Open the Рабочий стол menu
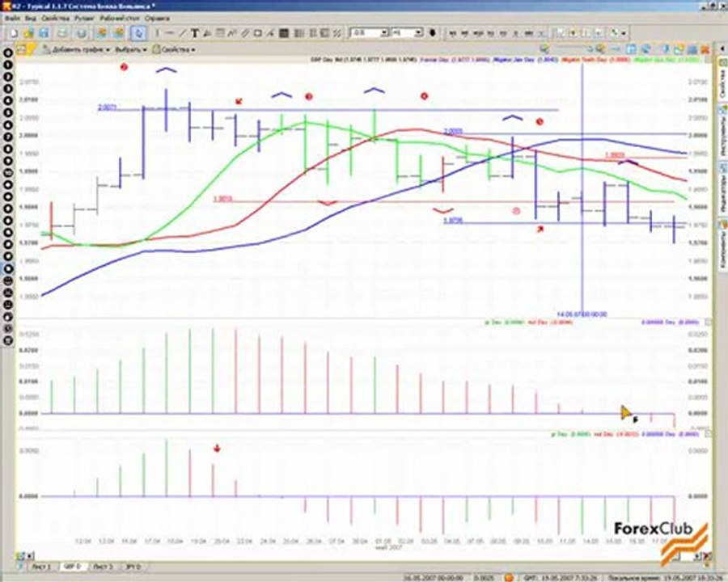This screenshot has width=728, height=582. (120, 18)
